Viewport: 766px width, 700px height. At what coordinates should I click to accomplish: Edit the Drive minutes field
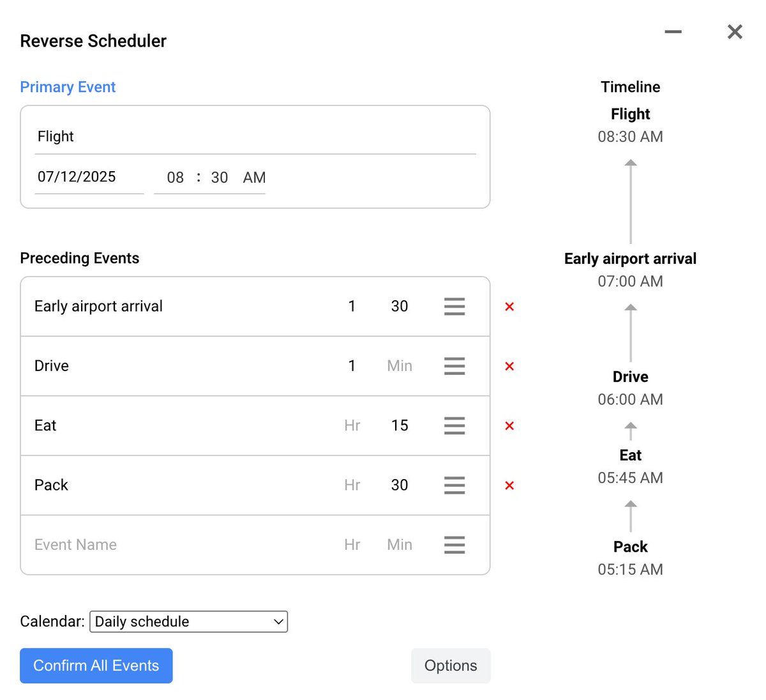pos(400,366)
